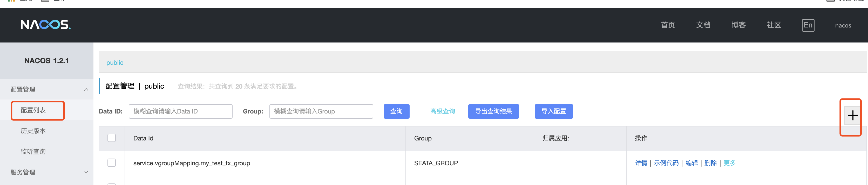
Task: Focus the Data ID search field
Action: click(x=181, y=111)
